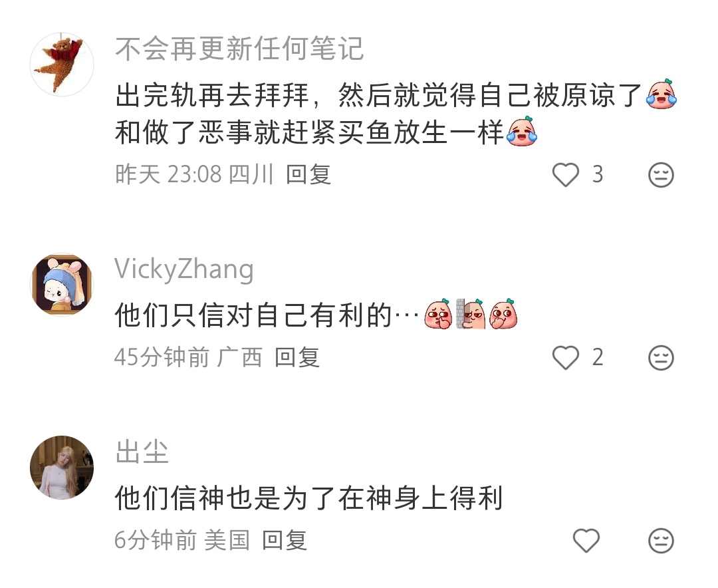
Task: Tap dislike face icon on 出尘's comment
Action: (x=661, y=540)
